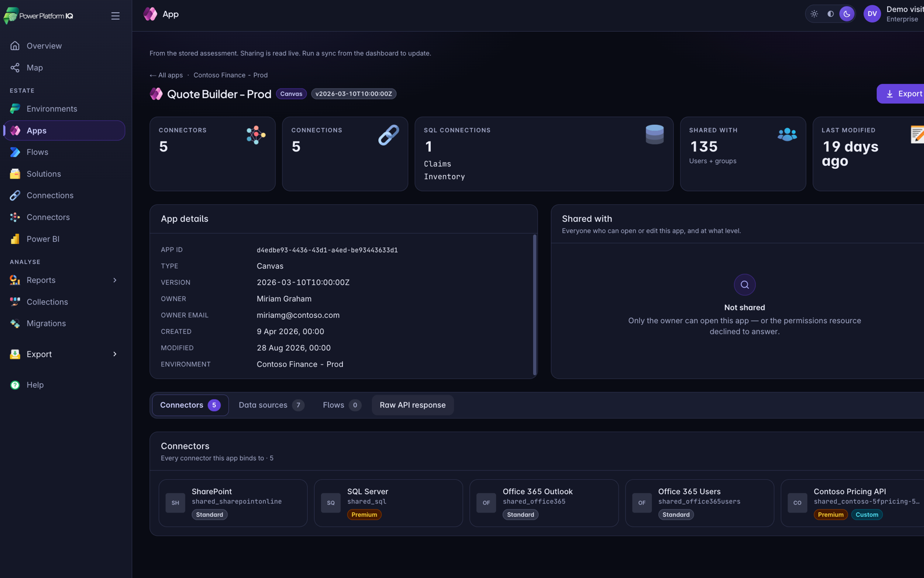
Task: Open Contoso Finance - Prod breadcrumb
Action: pos(230,75)
